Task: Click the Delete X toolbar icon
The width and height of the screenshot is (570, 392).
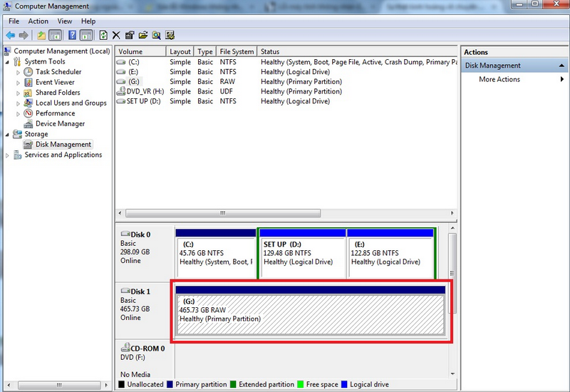Action: [116, 35]
